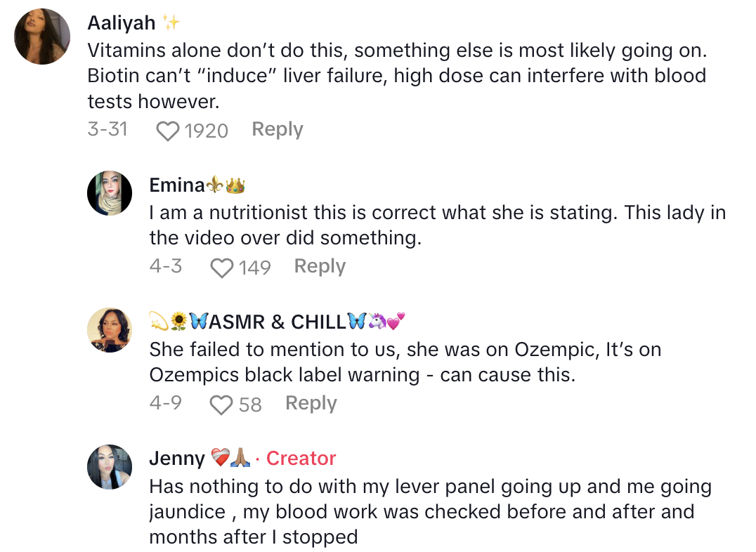Open Jenny's creator profile picture
This screenshot has width=756, height=552.
point(110,467)
